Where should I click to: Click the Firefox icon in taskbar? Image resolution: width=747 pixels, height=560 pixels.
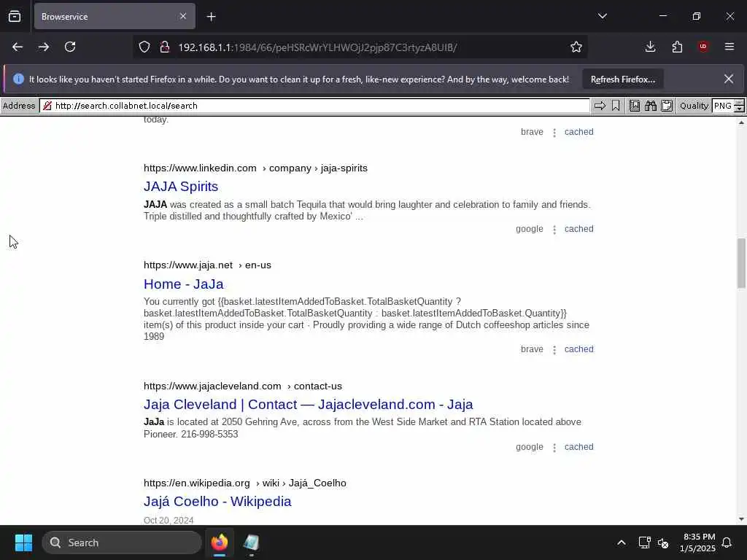(220, 542)
